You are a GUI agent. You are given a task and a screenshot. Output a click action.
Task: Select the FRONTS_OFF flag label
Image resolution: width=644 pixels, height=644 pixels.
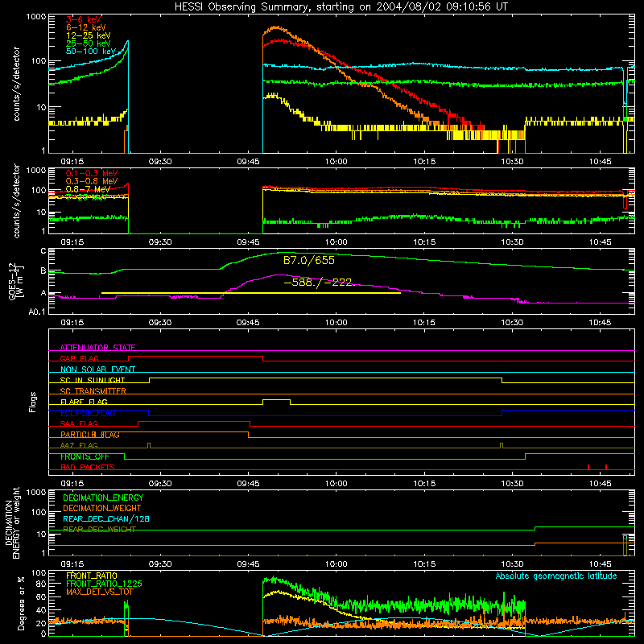point(85,456)
